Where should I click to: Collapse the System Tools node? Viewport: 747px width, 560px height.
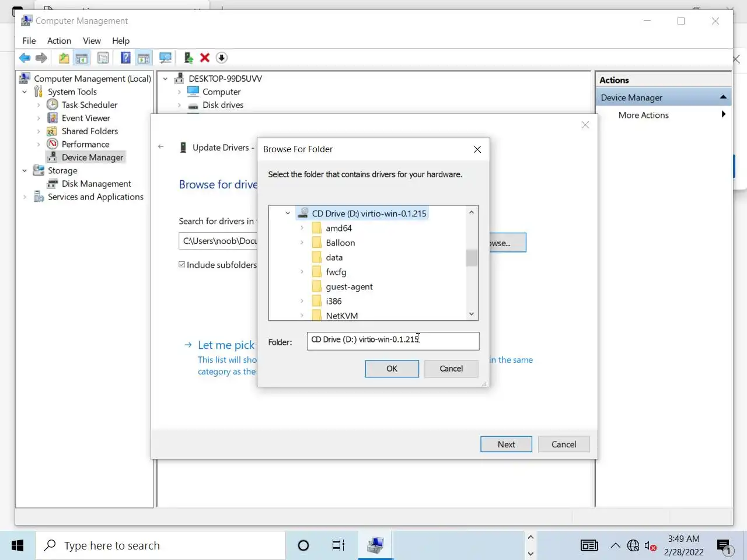pos(25,92)
